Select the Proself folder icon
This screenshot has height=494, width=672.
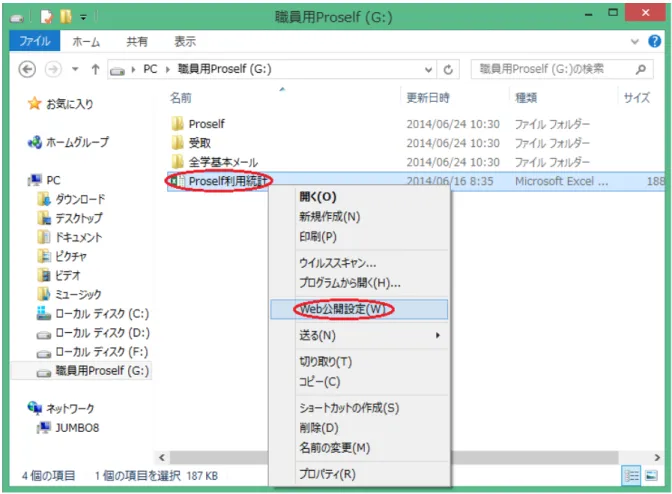pyautogui.click(x=177, y=124)
